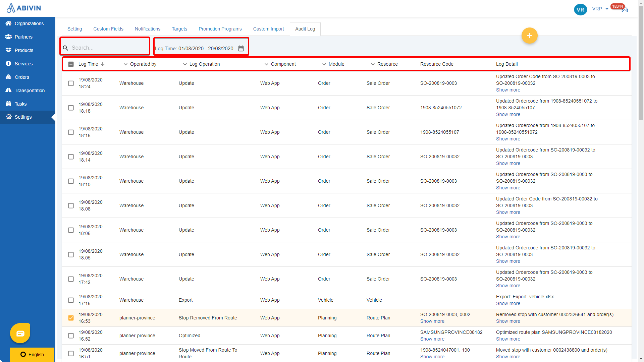Expand the Resource filter dropdown
Screen dimensions: 644x362
373,64
